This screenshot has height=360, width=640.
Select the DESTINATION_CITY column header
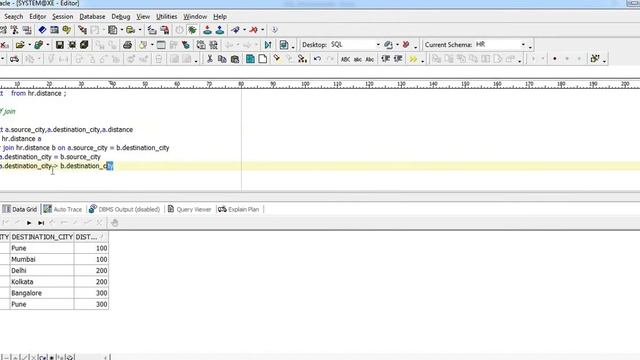(x=42, y=237)
